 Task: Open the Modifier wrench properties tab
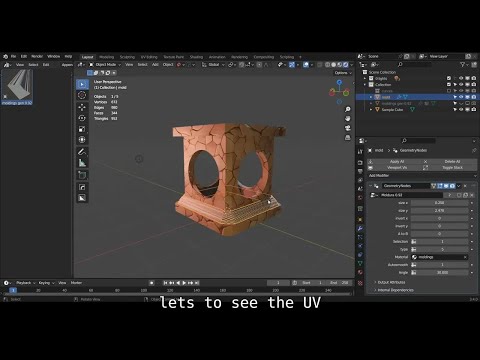click(x=360, y=229)
